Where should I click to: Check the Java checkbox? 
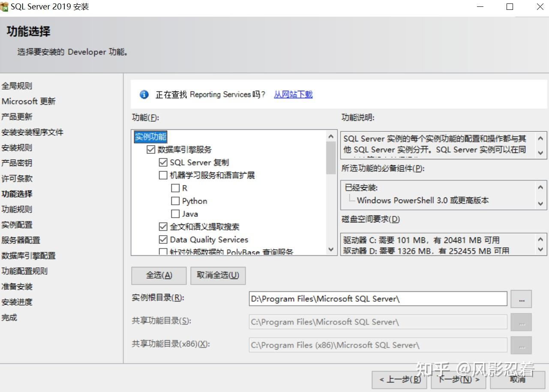coord(175,213)
